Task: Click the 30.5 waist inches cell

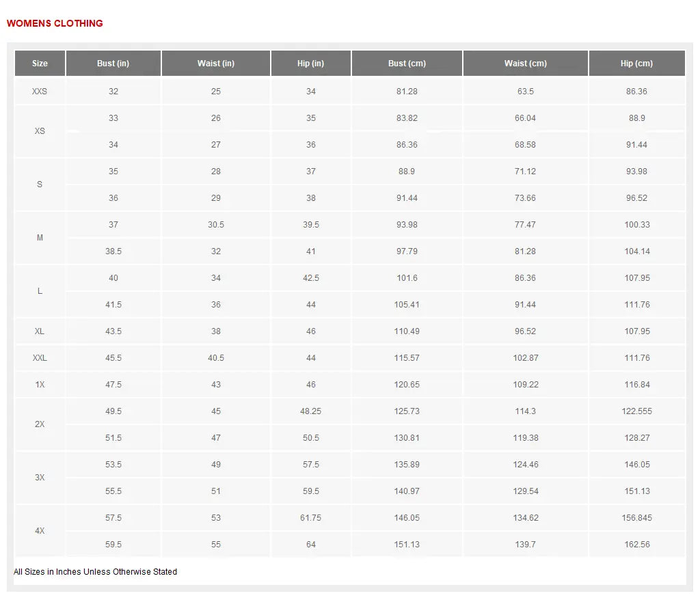Action: (x=215, y=225)
